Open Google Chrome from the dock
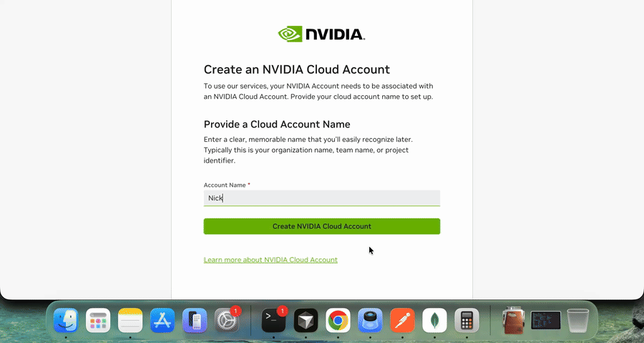Viewport: 644px width, 343px height. (x=338, y=320)
